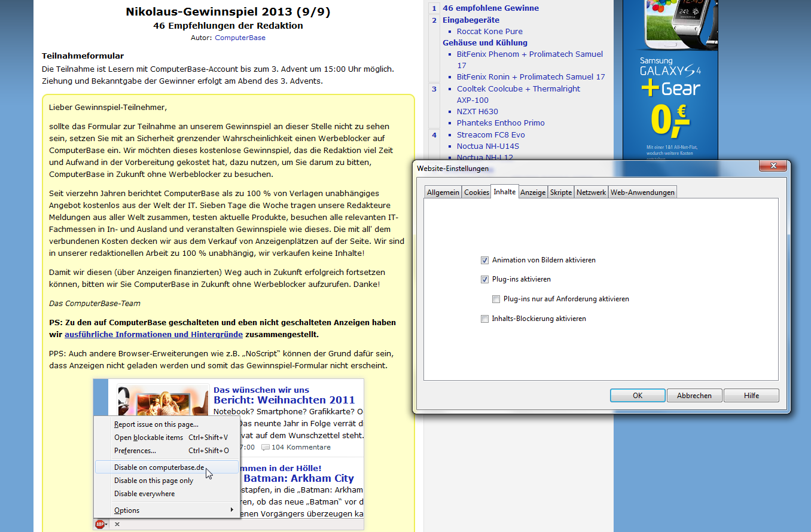Click Preferences menu entry
This screenshot has width=811, height=532.
click(167, 451)
